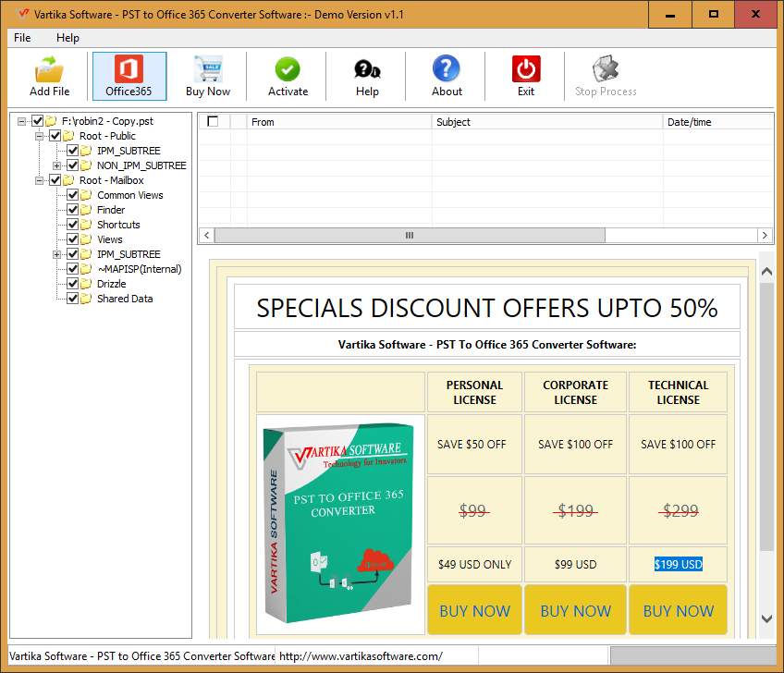Click folder icon beside Shared Data
This screenshot has width=784, height=673.
(86, 299)
